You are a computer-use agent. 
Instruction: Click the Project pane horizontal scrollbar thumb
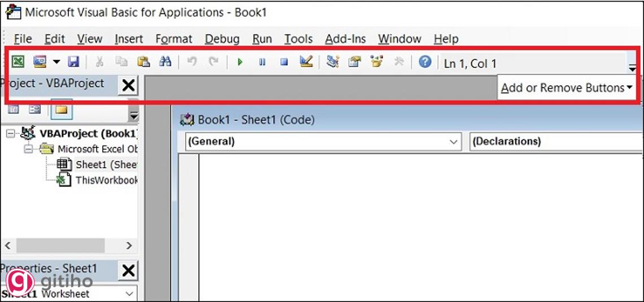pos(61,246)
